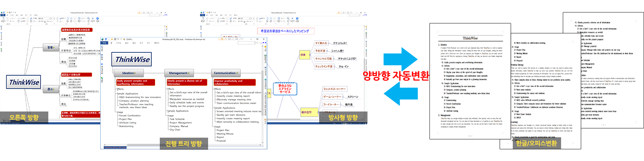Screen dimensions: 644x161
Task: Select the 'Brainstorming' item under Ideation
Action: tap(126, 126)
